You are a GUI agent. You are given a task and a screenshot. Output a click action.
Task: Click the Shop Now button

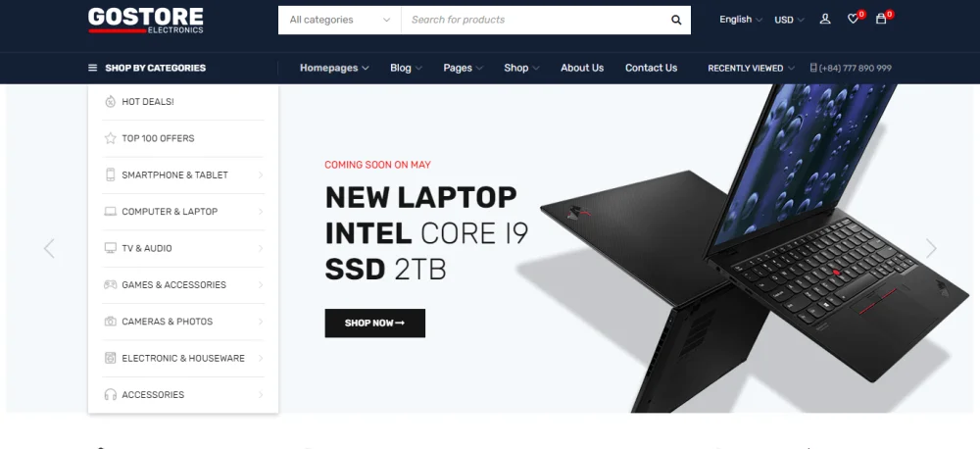pyautogui.click(x=375, y=324)
